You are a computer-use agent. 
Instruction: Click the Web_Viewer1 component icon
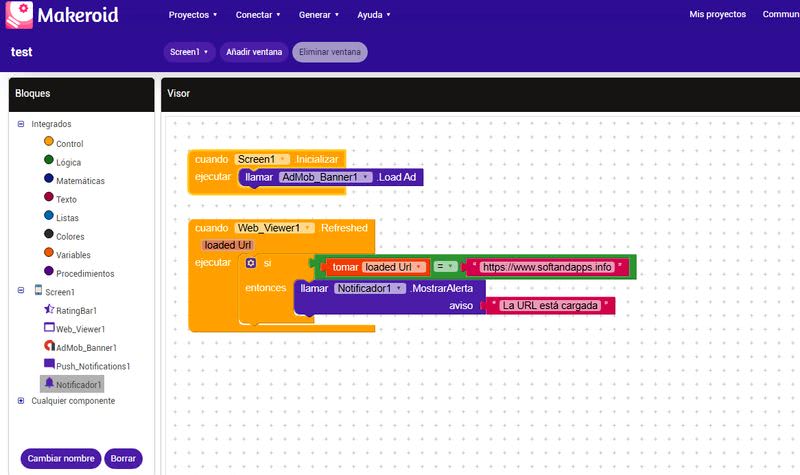pyautogui.click(x=49, y=327)
